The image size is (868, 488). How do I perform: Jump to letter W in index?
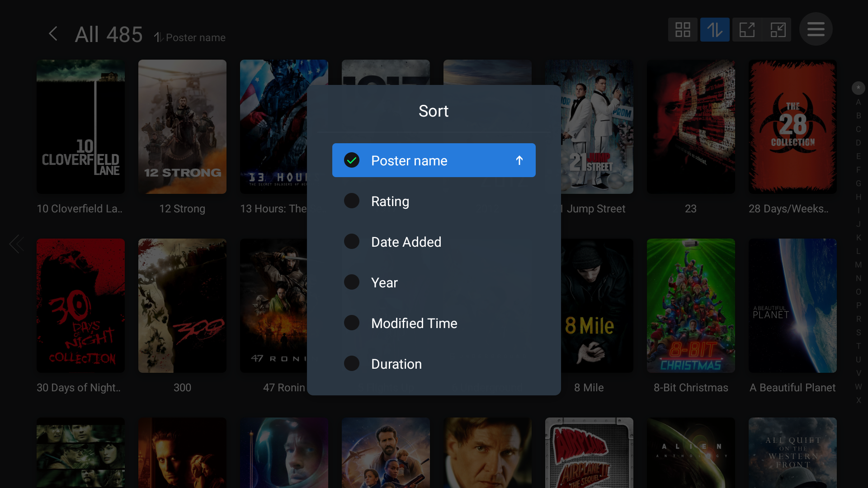858,387
